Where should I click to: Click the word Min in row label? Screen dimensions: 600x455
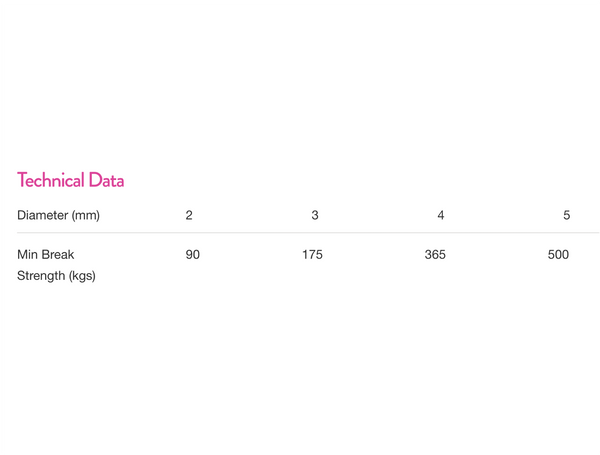27,255
